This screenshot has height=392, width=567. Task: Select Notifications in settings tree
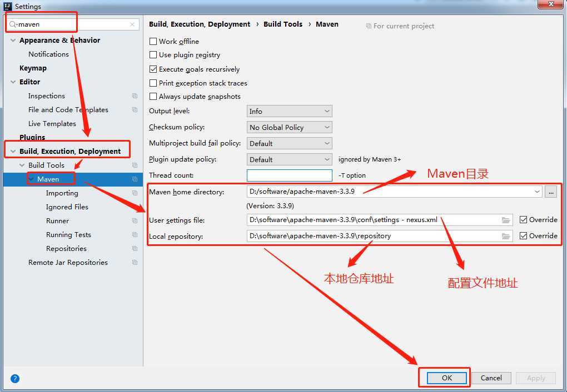[48, 54]
